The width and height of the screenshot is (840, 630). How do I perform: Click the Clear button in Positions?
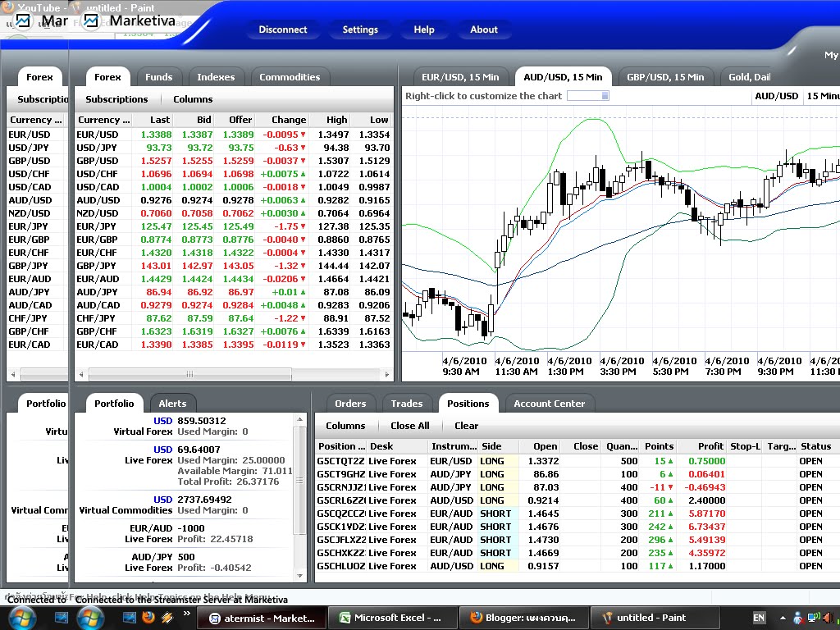pos(466,426)
